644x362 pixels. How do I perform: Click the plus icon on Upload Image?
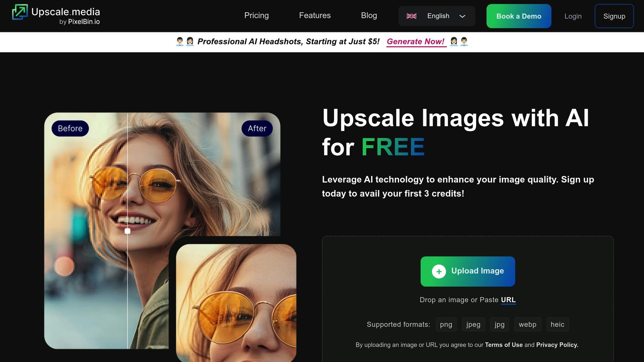point(439,271)
